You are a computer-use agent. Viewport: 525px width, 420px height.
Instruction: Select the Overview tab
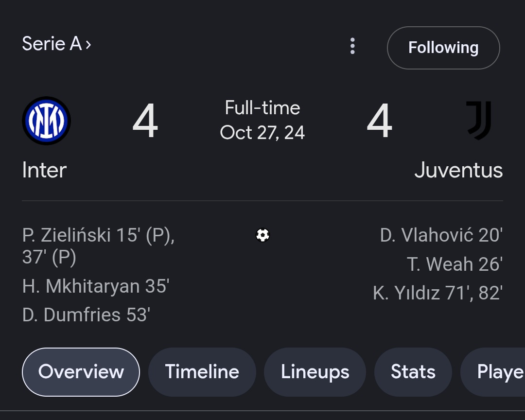81,372
